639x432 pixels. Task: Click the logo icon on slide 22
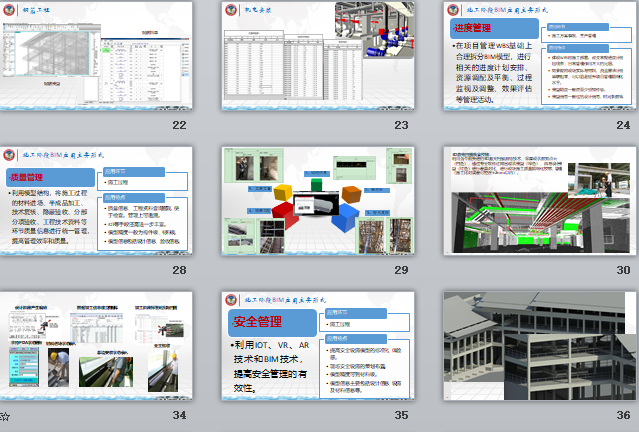click(10, 8)
